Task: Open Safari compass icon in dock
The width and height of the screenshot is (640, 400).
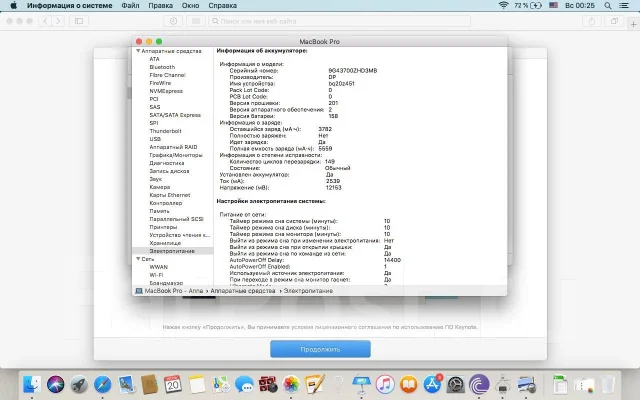Action: (x=102, y=384)
